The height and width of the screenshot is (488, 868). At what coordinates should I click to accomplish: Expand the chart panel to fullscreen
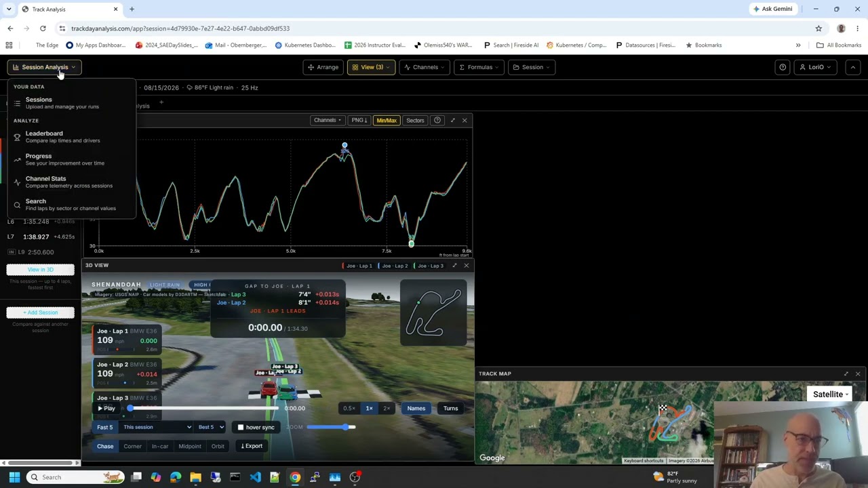coord(453,120)
